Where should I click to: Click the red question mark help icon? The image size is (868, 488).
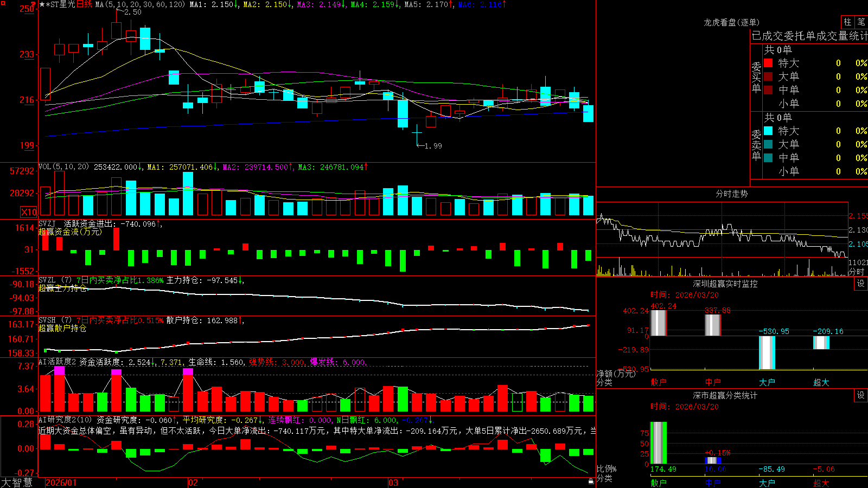(34, 4)
